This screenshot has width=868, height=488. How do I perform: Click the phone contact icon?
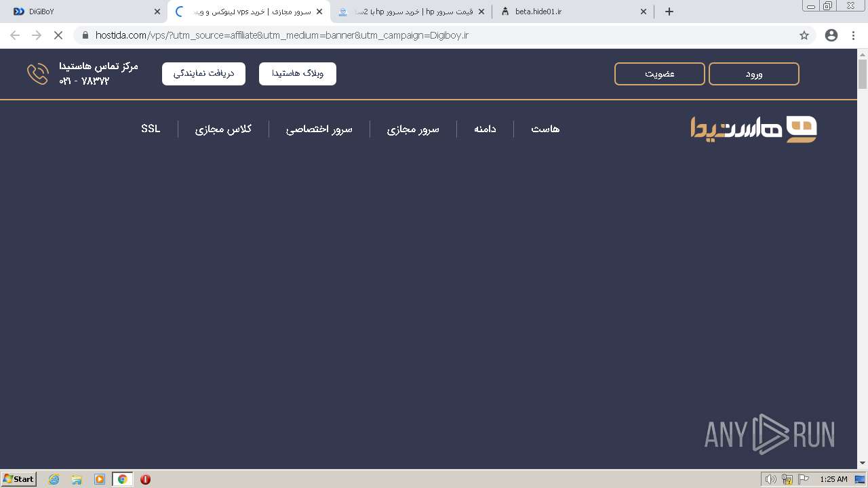coord(38,74)
